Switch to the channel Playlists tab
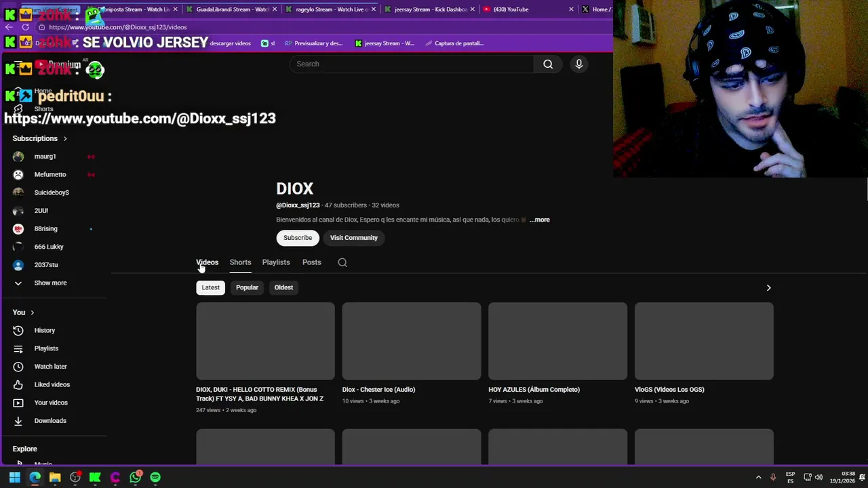868x488 pixels. point(276,262)
